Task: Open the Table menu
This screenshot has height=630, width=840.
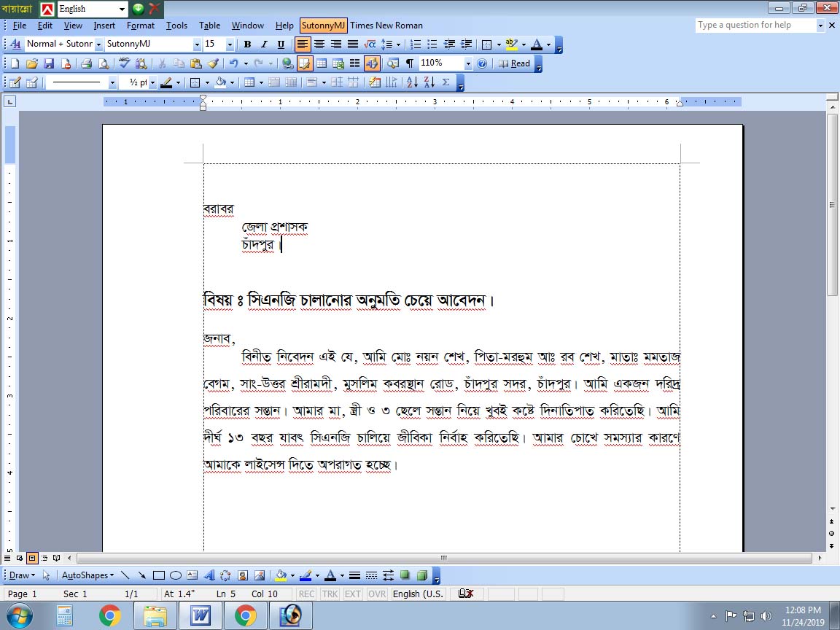Action: point(209,26)
